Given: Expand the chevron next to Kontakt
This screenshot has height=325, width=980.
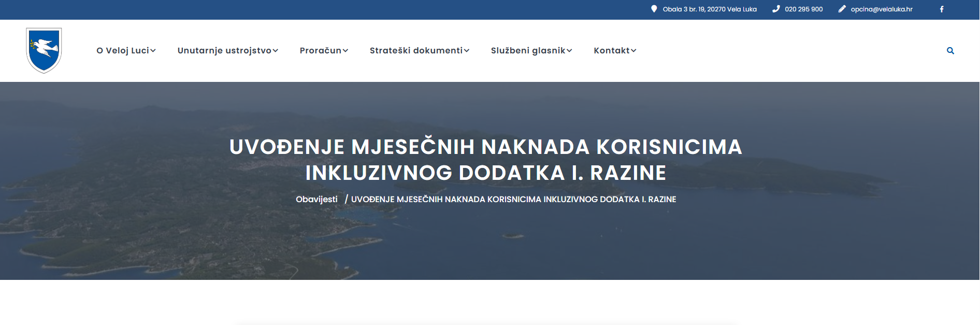Looking at the screenshot, I should pos(633,51).
